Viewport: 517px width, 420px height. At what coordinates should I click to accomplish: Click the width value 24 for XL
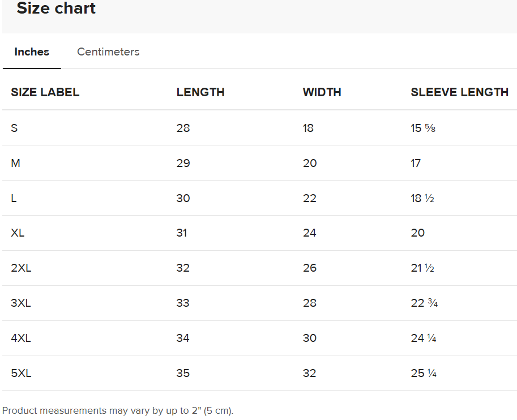(x=310, y=233)
